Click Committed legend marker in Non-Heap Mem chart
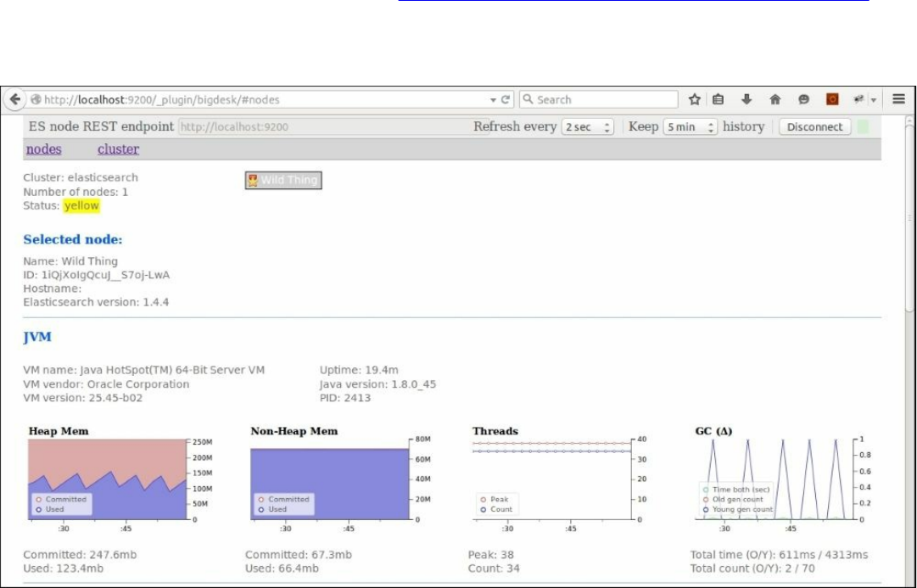Viewport: 917px width, 588px height. [260, 500]
